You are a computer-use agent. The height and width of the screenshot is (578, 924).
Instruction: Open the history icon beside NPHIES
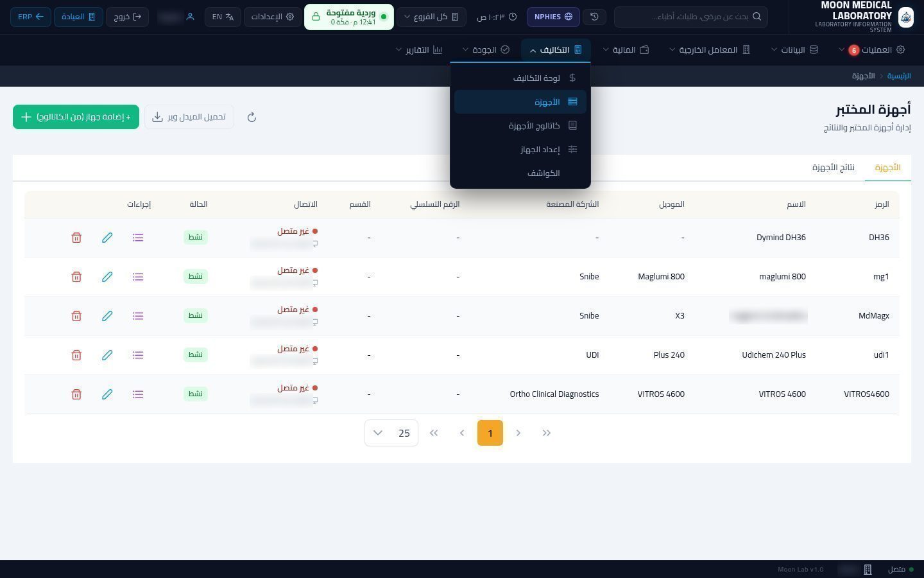click(x=594, y=17)
